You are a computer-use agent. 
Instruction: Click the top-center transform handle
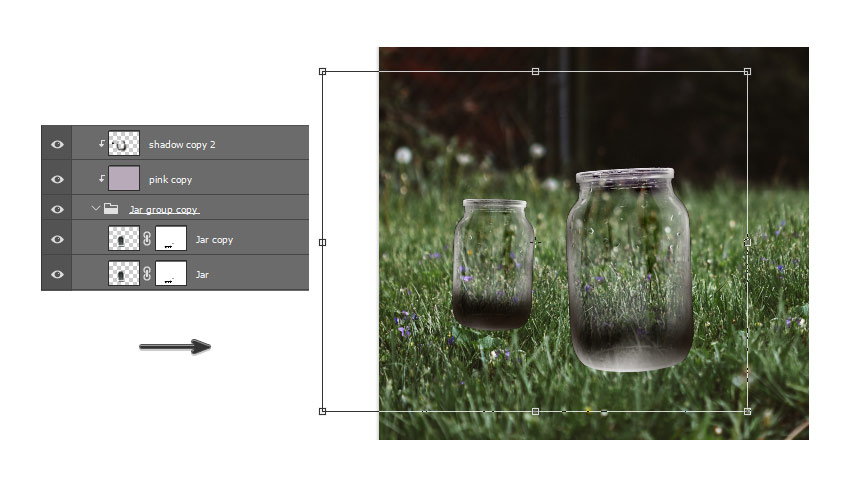coord(536,72)
